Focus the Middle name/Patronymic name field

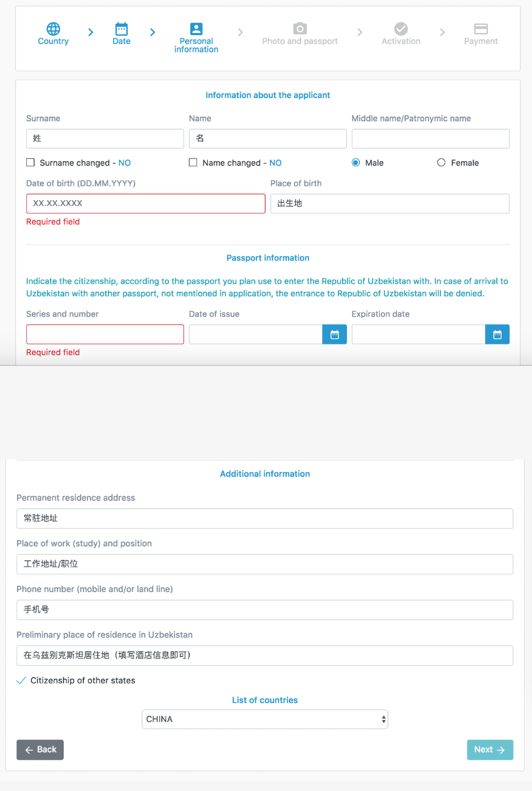tap(430, 139)
